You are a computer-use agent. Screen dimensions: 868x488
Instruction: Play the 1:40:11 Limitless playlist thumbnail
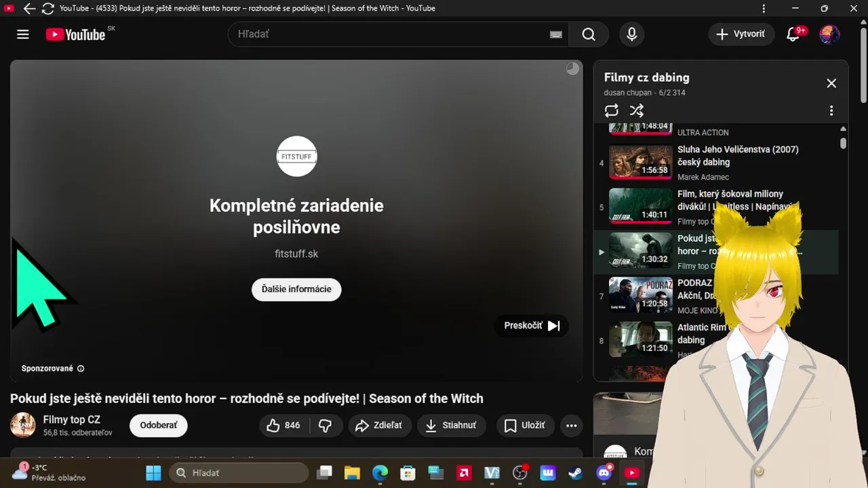[640, 206]
